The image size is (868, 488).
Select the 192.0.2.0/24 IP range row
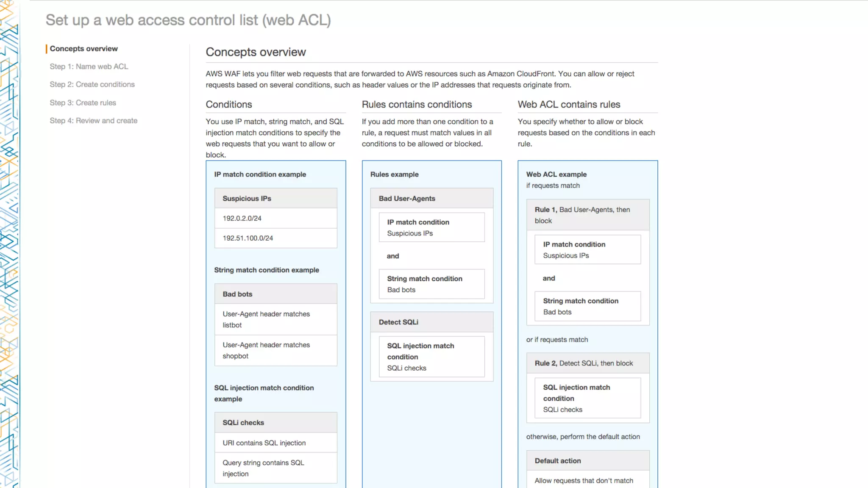pos(275,218)
